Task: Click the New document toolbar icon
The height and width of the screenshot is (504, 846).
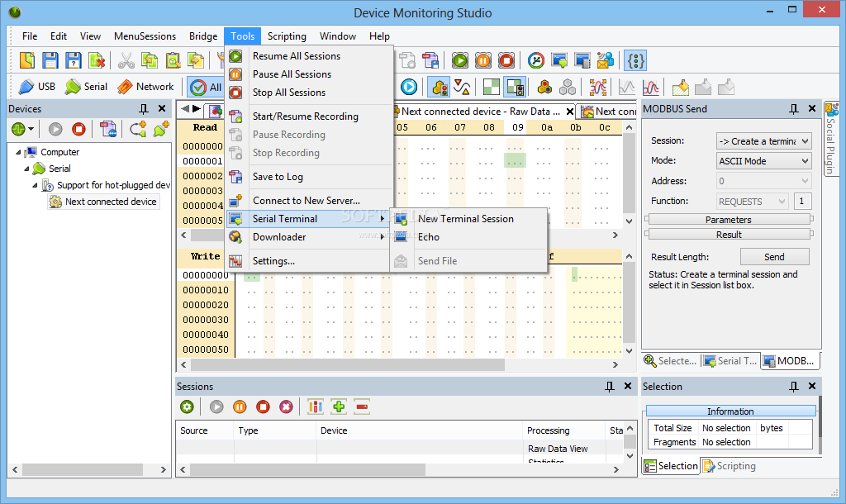Action: tap(27, 60)
